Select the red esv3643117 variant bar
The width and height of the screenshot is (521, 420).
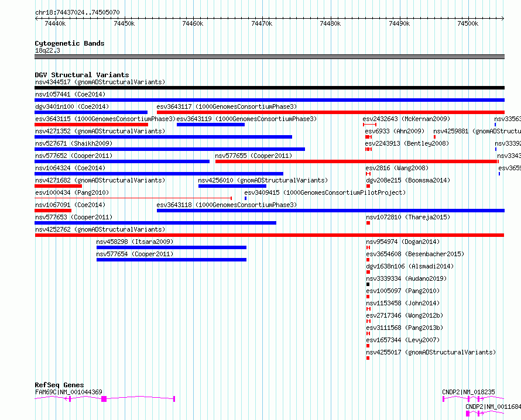(x=331, y=112)
